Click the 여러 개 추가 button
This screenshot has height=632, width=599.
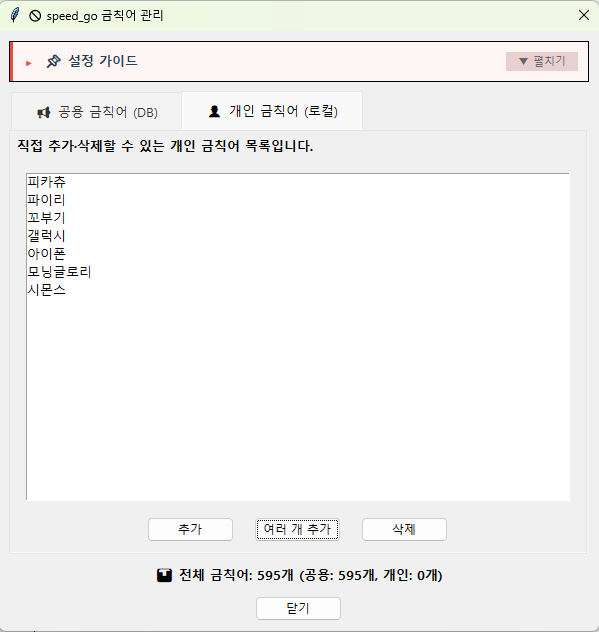coord(297,529)
